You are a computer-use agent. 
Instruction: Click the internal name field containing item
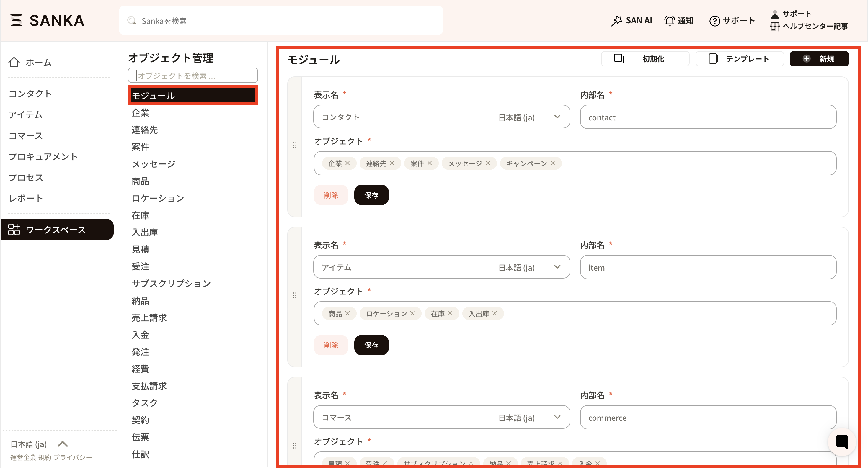(x=708, y=267)
